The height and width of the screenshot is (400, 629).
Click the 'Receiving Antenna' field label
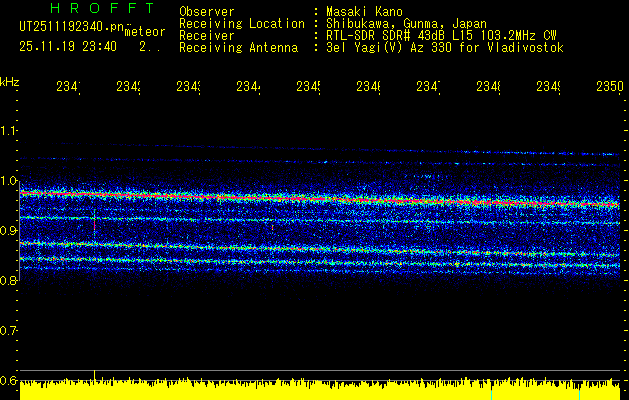tap(238, 47)
